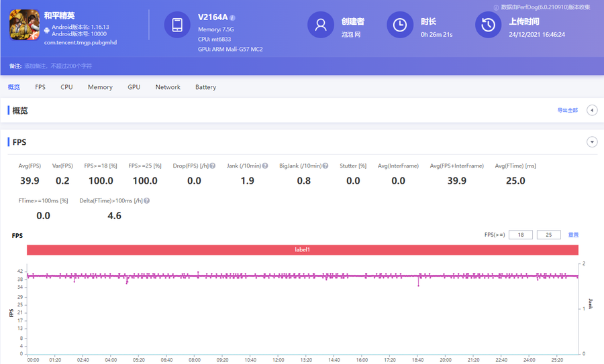
Task: Click help icon beside Delta(FTime)>100ms
Action: (x=146, y=200)
